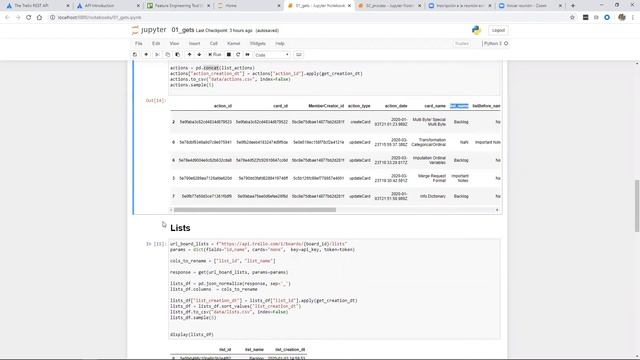Copy selected cells
640x360 pixels.
(x=167, y=55)
